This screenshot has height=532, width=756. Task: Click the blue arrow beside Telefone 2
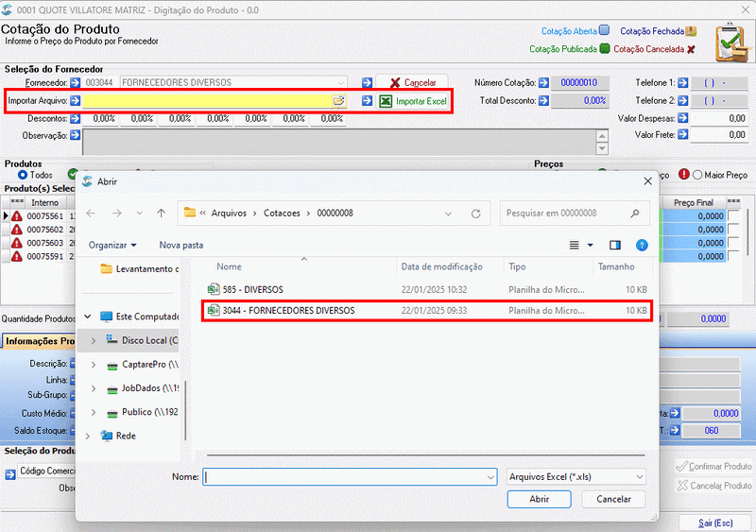click(x=682, y=100)
